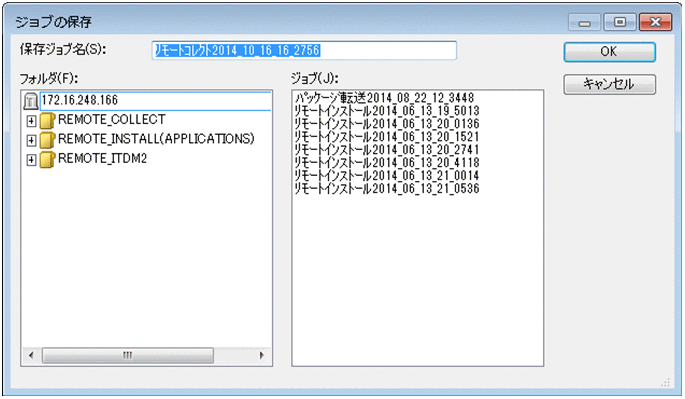Expand the REMOTE_COLLECT folder node
685x399 pixels.
click(31, 121)
